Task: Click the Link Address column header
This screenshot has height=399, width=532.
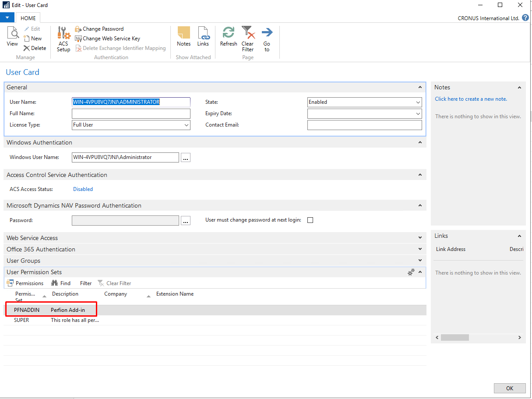Action: [451, 249]
